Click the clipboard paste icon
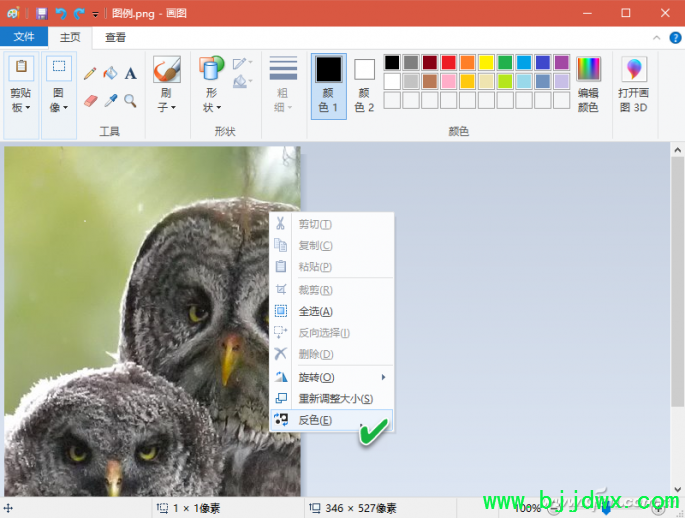The height and width of the screenshot is (518, 685). (x=21, y=68)
